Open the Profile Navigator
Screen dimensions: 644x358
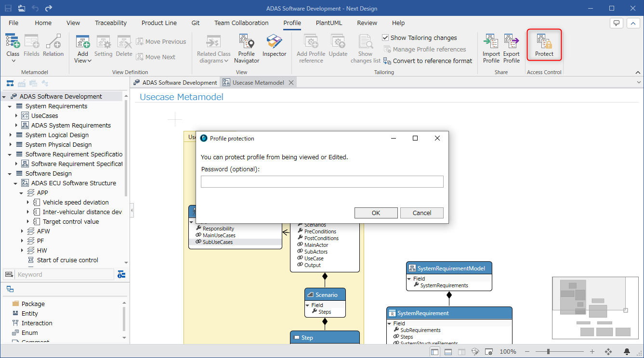click(247, 48)
